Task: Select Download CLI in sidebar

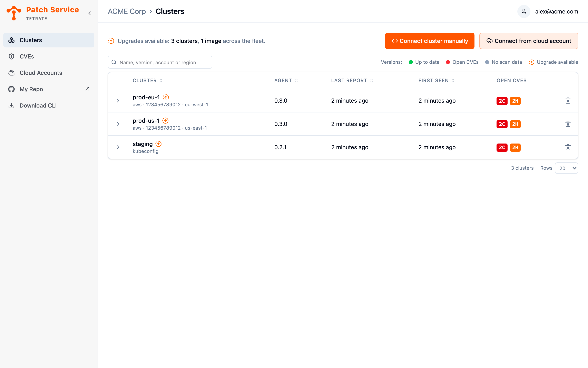Action: click(49, 105)
